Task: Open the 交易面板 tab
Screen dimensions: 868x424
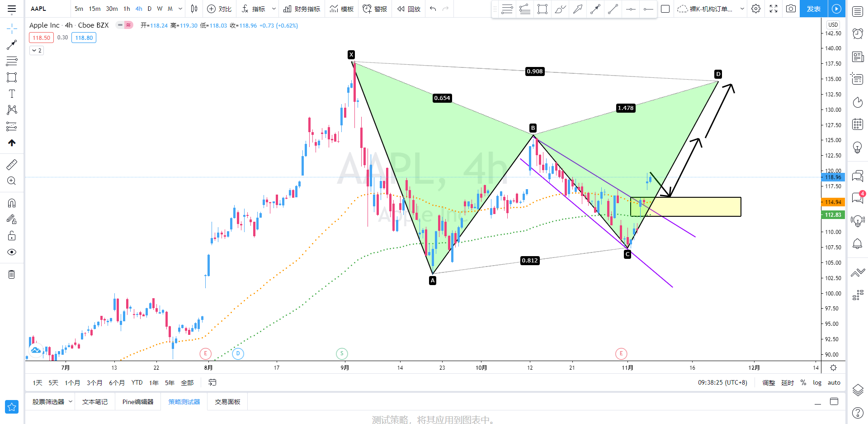Action: (227, 402)
